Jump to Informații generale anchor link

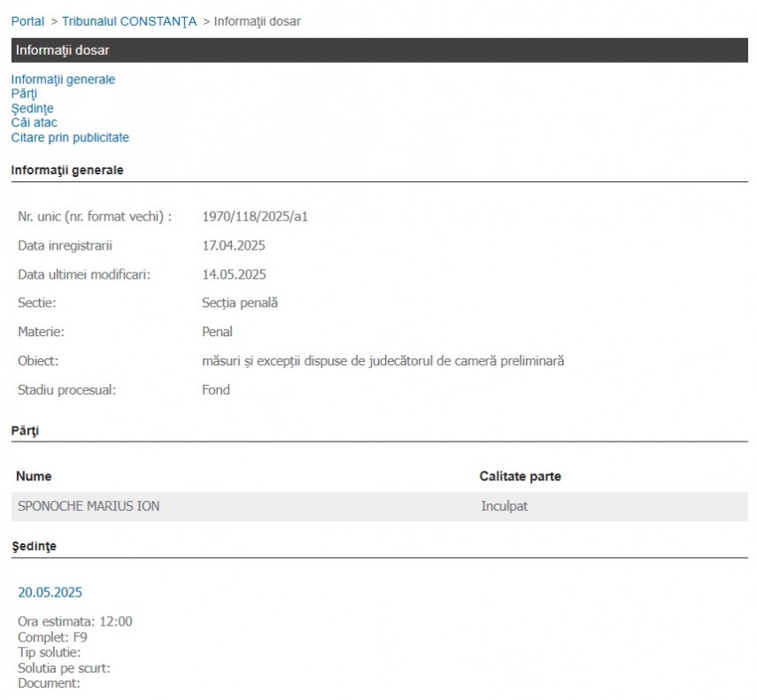point(63,80)
